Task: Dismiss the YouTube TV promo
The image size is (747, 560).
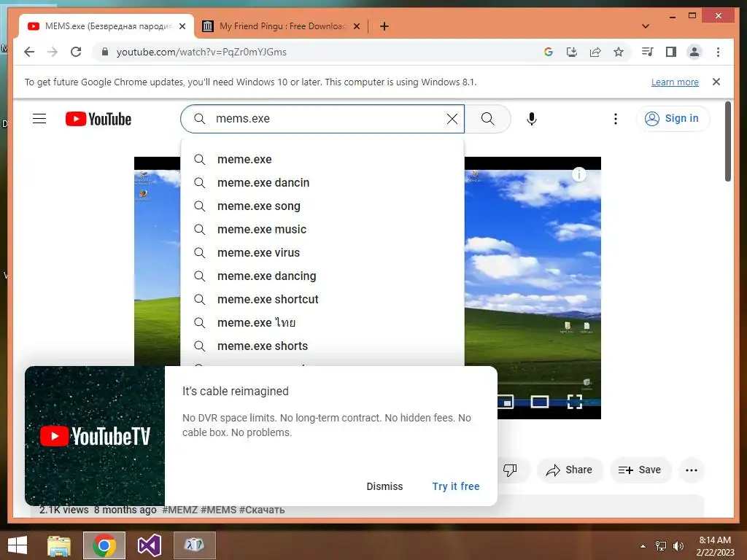Action: 384,486
